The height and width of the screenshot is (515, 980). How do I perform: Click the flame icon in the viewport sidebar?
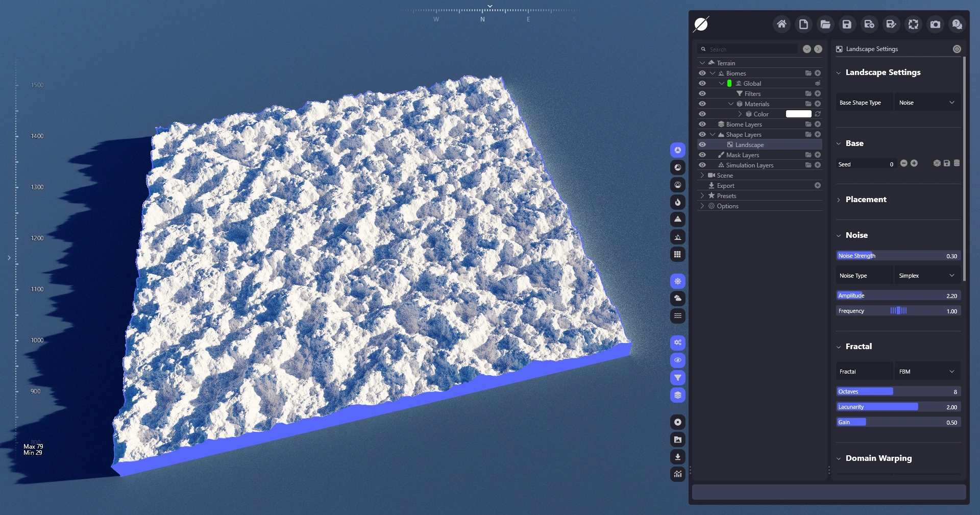678,202
